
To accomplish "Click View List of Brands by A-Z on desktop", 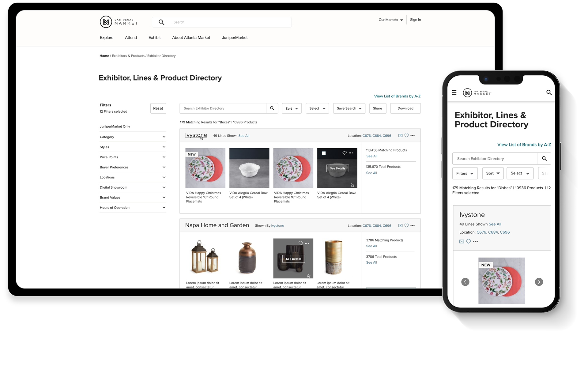I will coord(397,96).
